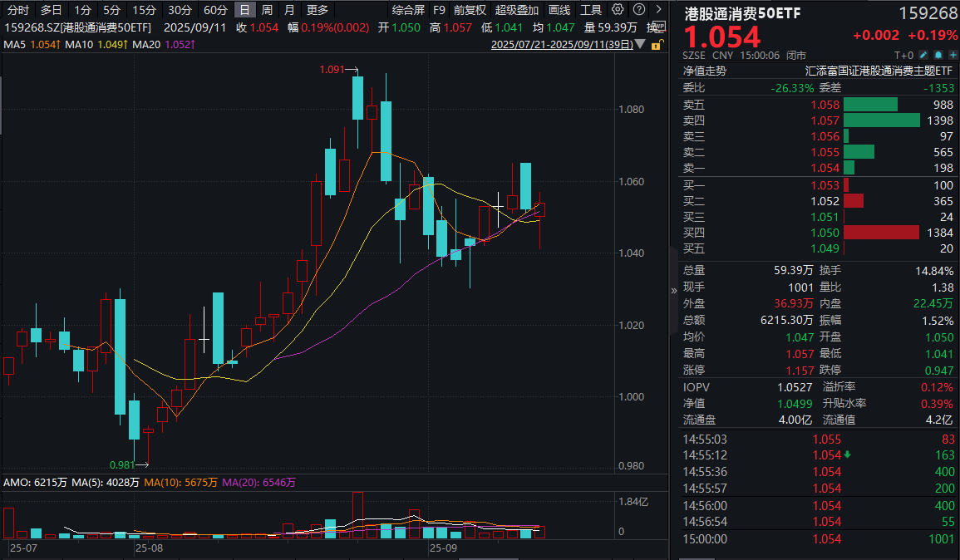The width and height of the screenshot is (960, 560).
Task: Click the right arrow at toolbar end
Action: tap(658, 10)
